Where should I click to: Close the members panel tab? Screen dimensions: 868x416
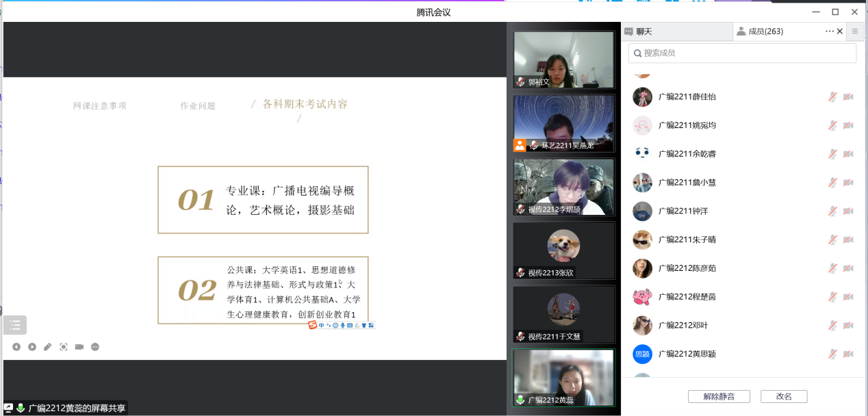840,31
